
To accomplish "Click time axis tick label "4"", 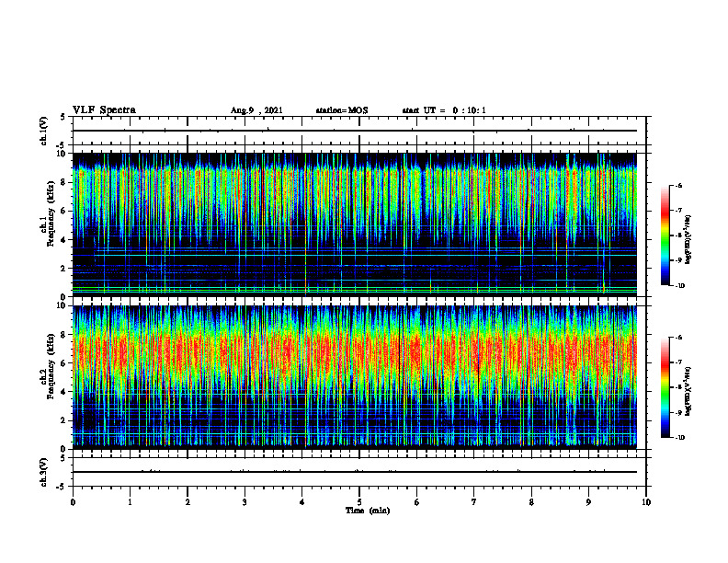I will (302, 502).
